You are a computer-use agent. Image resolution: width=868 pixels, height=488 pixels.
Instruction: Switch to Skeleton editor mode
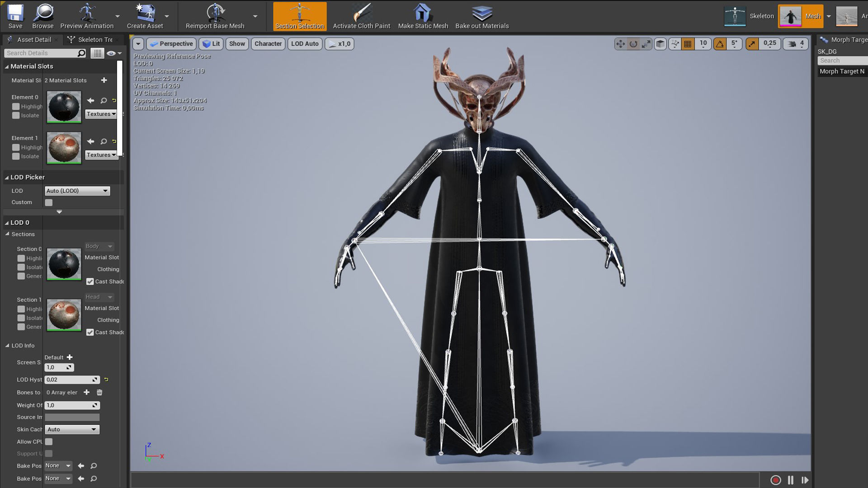point(750,16)
